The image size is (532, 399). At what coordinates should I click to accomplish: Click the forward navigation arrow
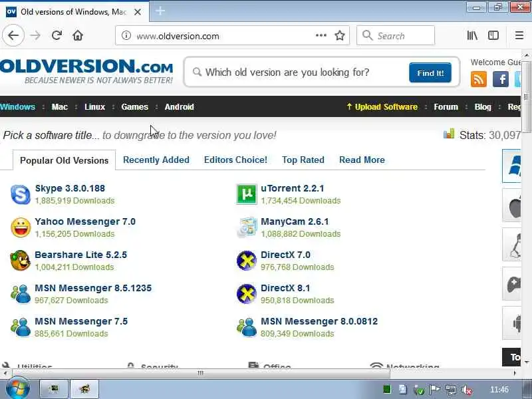click(35, 35)
